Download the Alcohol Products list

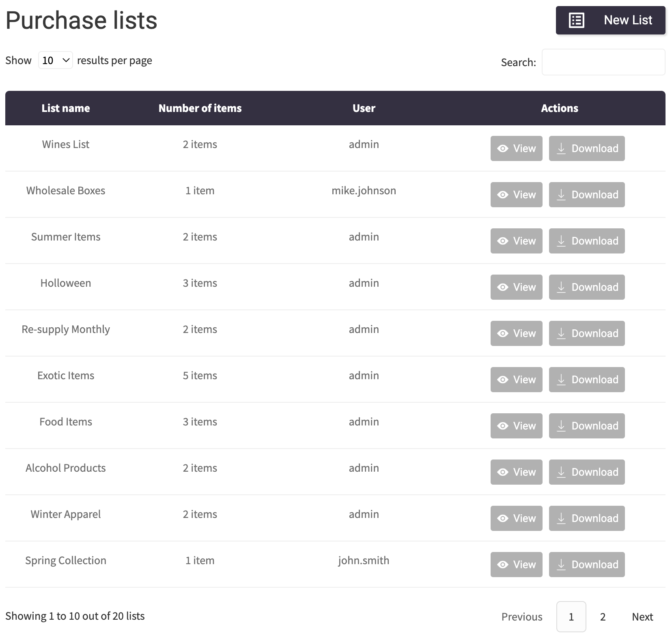click(586, 472)
